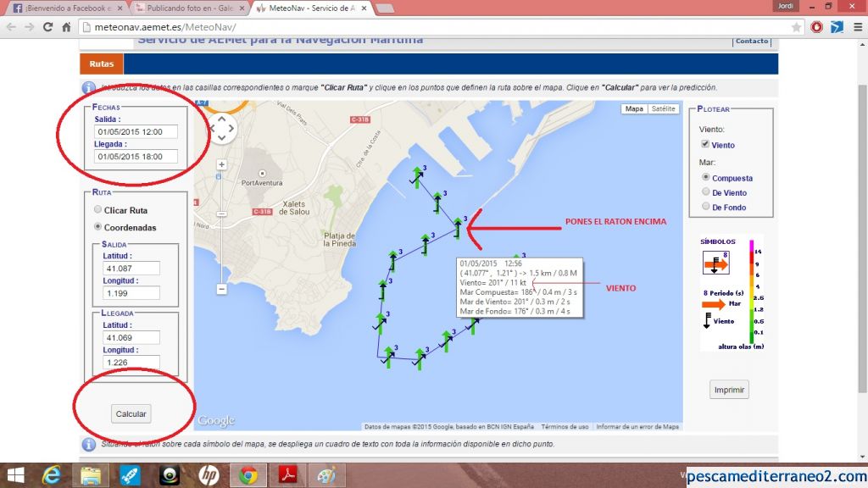Switch the map to Mapa view

point(634,109)
